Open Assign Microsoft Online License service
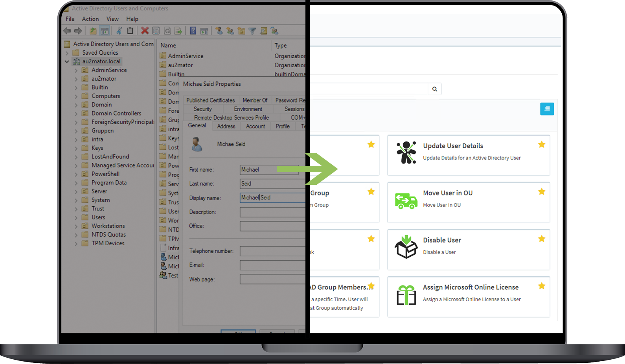 pyautogui.click(x=471, y=287)
